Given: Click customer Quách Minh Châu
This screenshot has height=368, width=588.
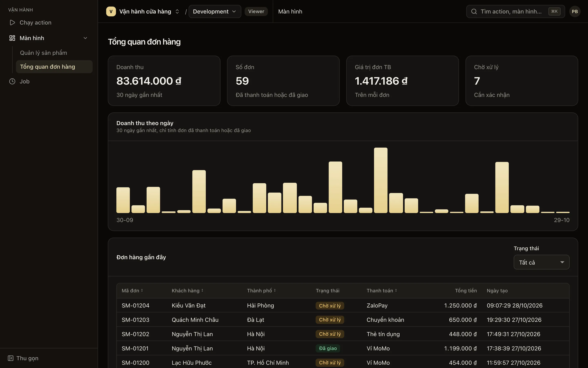Looking at the screenshot, I should pos(195,320).
